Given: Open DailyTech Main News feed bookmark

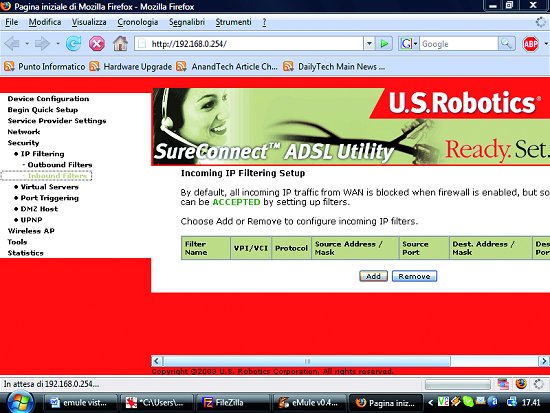Looking at the screenshot, I should click(334, 66).
